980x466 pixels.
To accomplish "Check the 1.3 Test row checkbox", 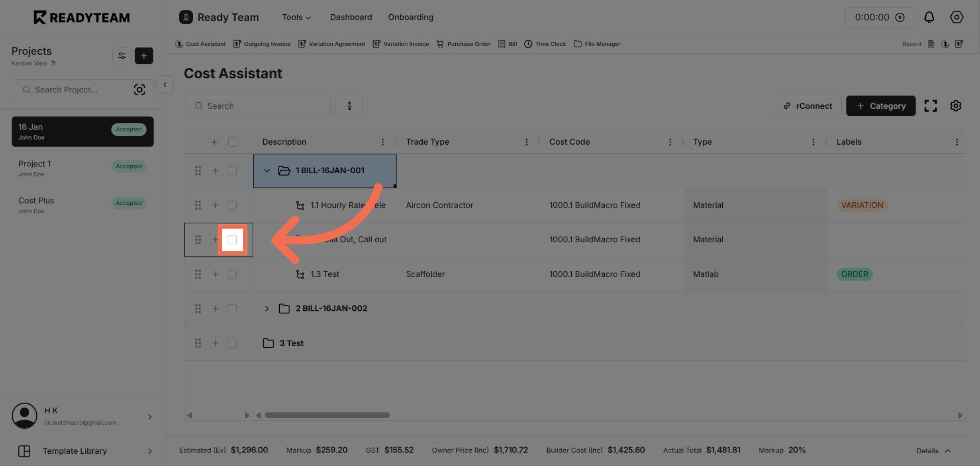I will click(232, 274).
